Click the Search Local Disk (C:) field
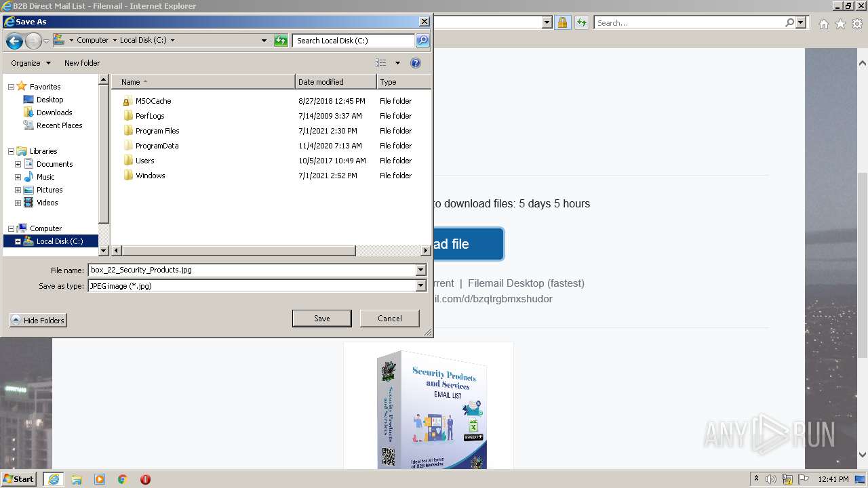 (x=354, y=41)
